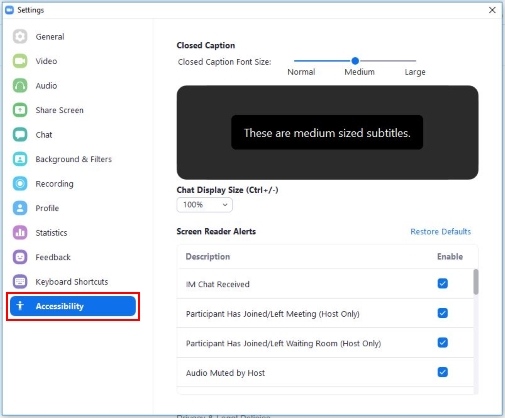This screenshot has height=418, width=505.
Task: Set caption font size slider to Large
Action: point(415,61)
